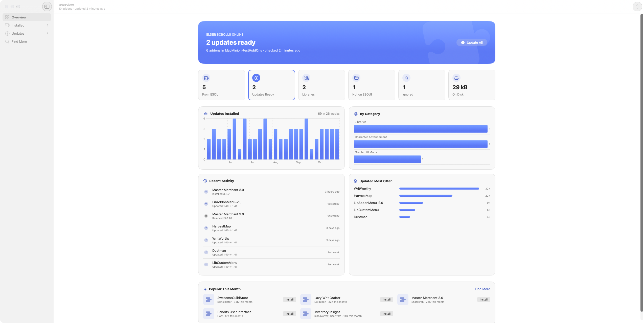
Task: Click the Updates Ready download icon
Action: 256,78
